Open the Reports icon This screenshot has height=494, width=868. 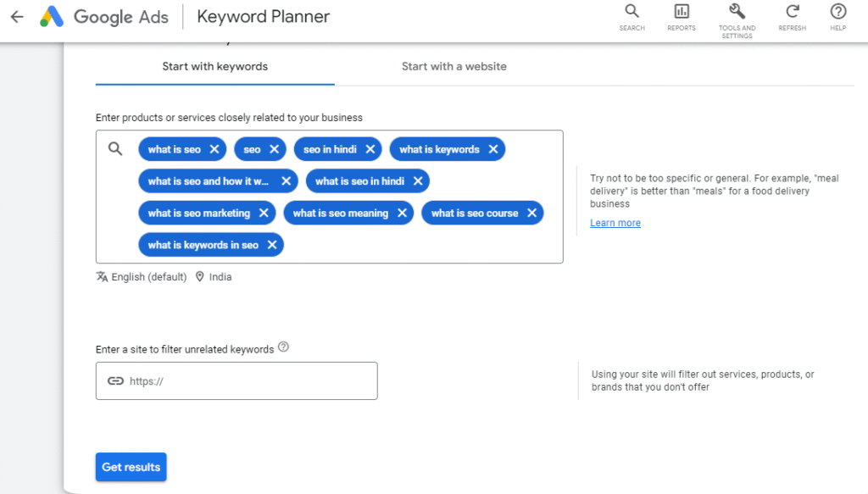(x=681, y=17)
